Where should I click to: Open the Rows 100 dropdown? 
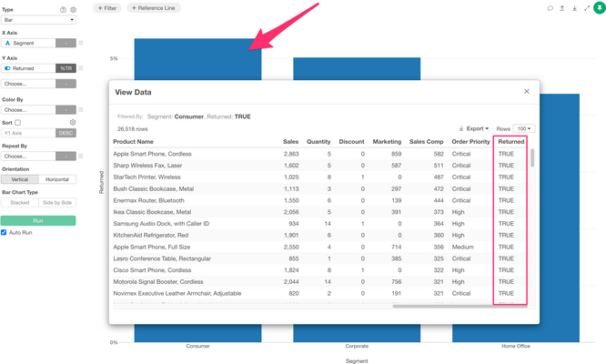click(x=524, y=128)
